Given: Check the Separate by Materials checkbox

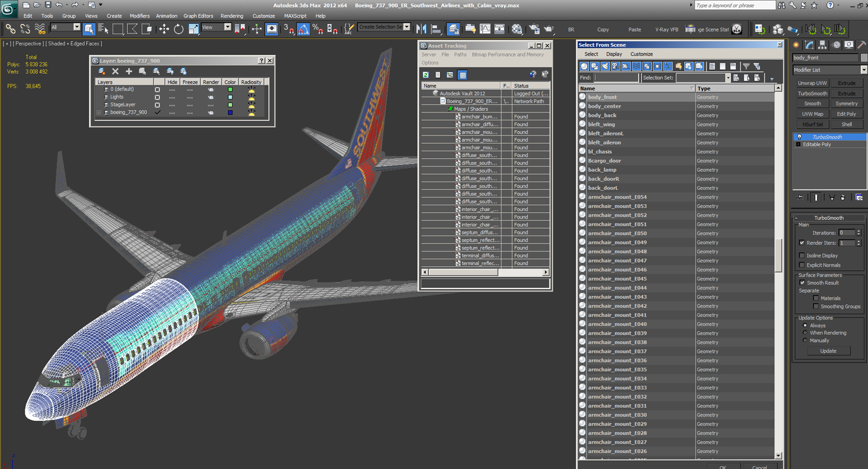Looking at the screenshot, I should (816, 298).
